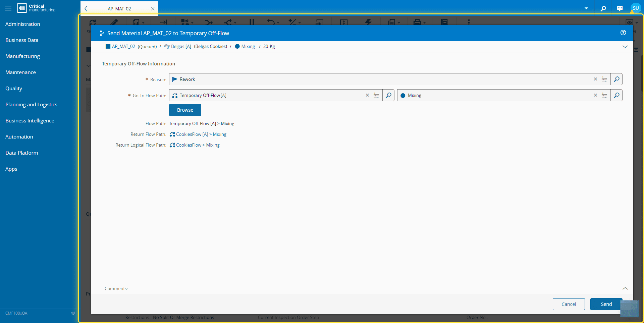Click the Print icon in background toolbar
This screenshot has height=323, width=644.
[x=417, y=22]
